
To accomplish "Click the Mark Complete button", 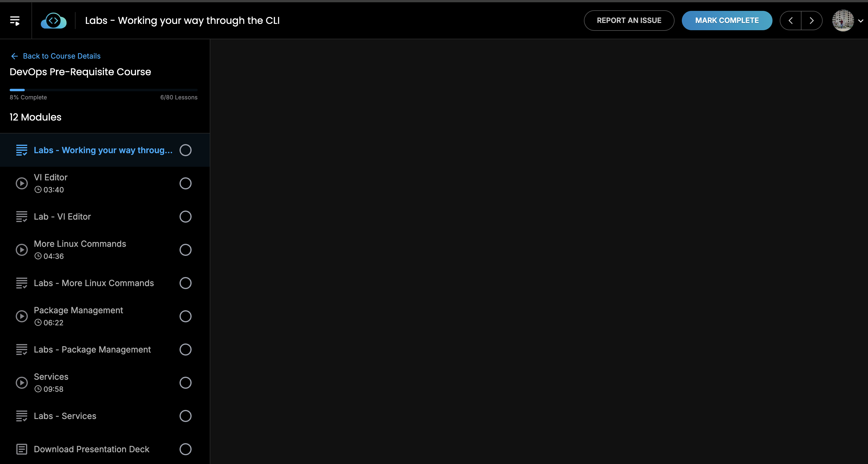I will 727,21.
